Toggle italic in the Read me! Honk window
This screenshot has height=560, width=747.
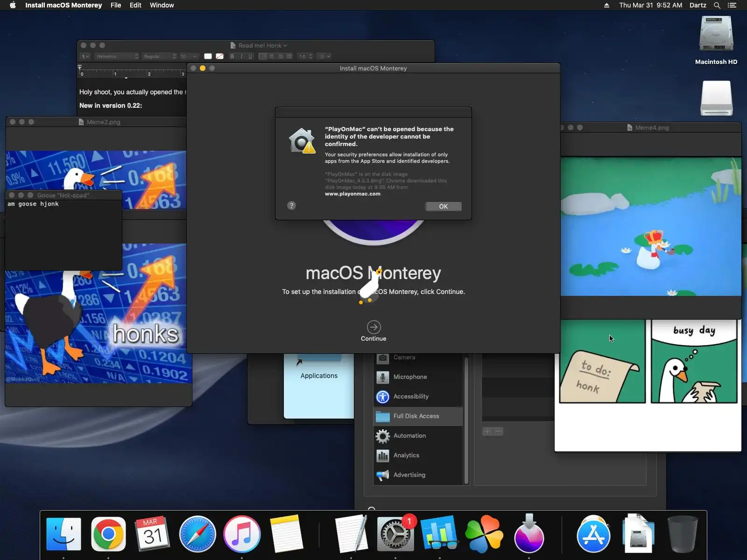click(241, 56)
